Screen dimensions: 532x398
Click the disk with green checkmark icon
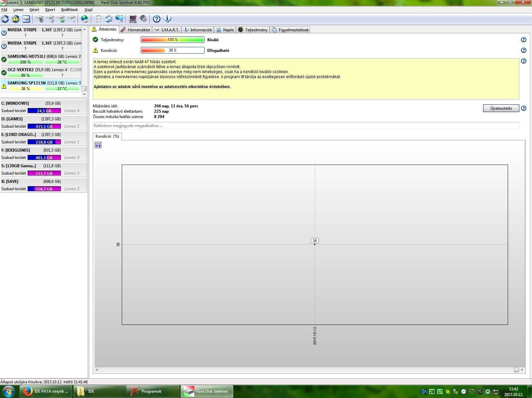point(61,19)
